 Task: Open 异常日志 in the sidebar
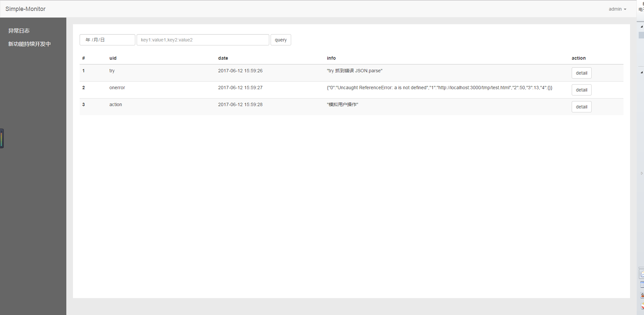click(19, 31)
